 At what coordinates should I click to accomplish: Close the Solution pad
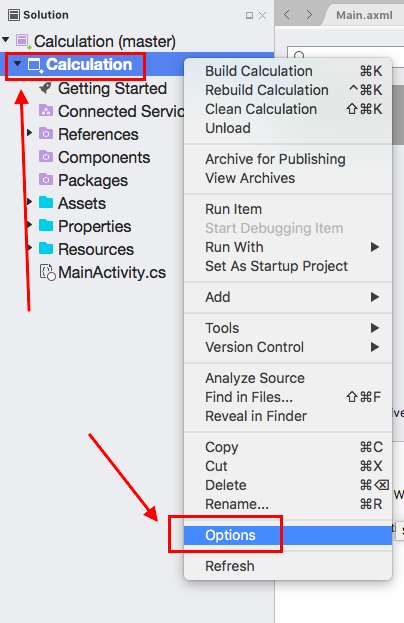263,15
